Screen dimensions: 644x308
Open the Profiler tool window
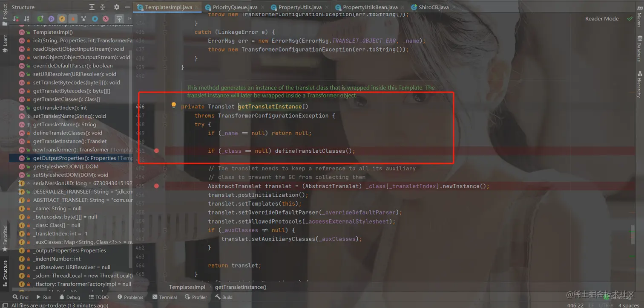[195, 297]
